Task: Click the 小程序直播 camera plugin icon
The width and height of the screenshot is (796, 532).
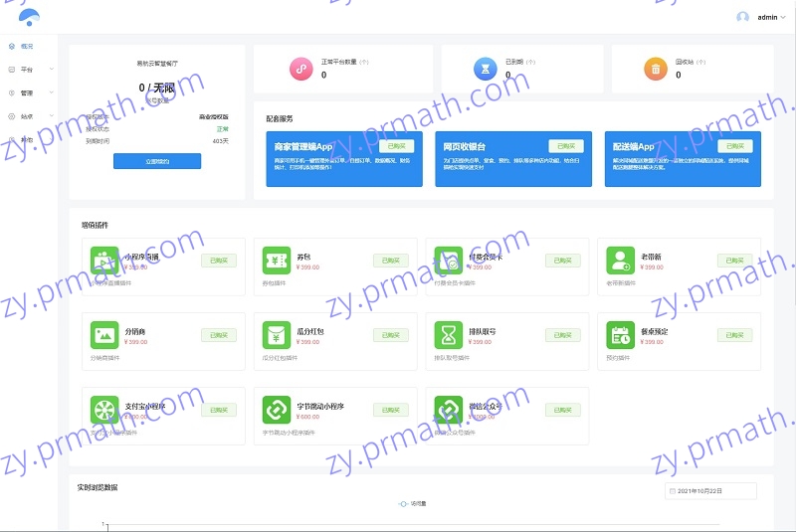Action: (104, 261)
